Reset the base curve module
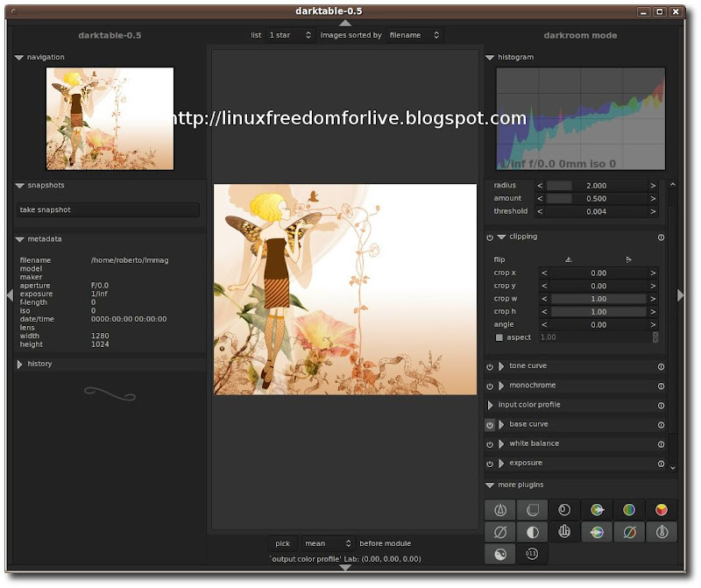This screenshot has height=588, width=701. point(661,425)
